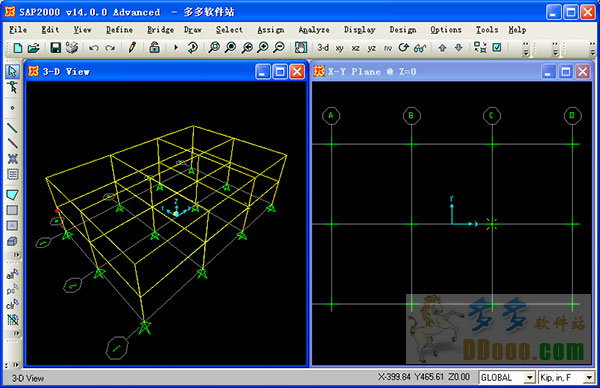Choose the Quick Draw Secondary Beams tool
600x388 pixels.
[12, 174]
